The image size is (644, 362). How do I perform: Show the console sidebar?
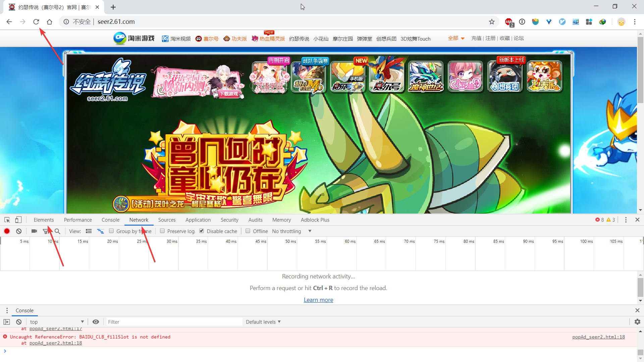7,322
